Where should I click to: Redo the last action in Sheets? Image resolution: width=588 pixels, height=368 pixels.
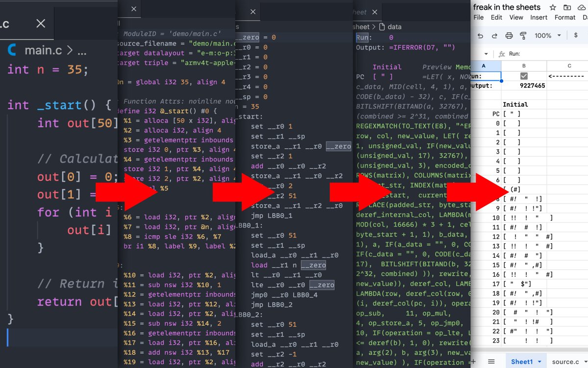click(494, 36)
